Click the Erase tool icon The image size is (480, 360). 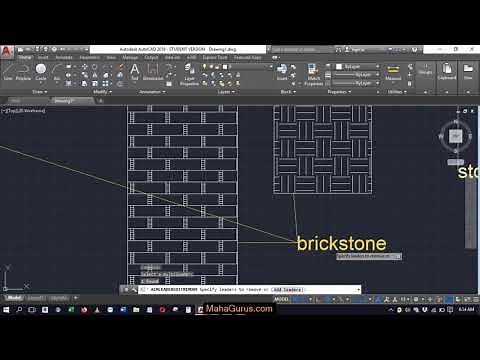tap(121, 67)
